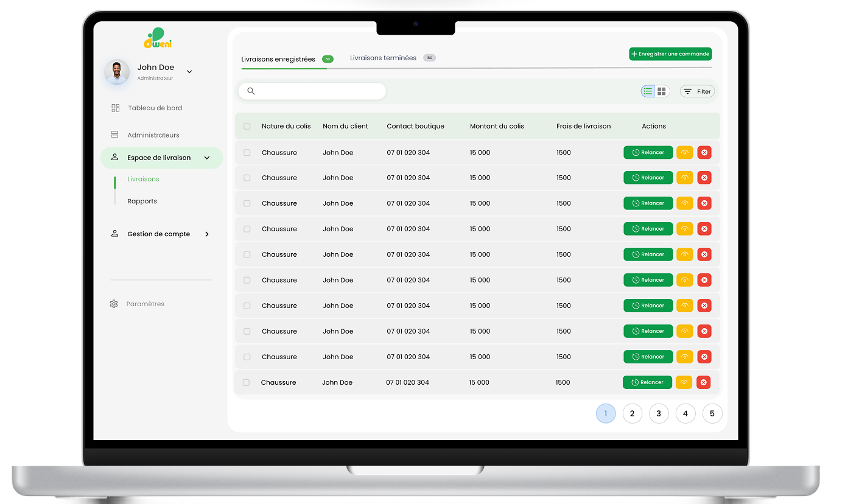The width and height of the screenshot is (845, 504).
Task: Go to pagination page 3
Action: point(659,413)
